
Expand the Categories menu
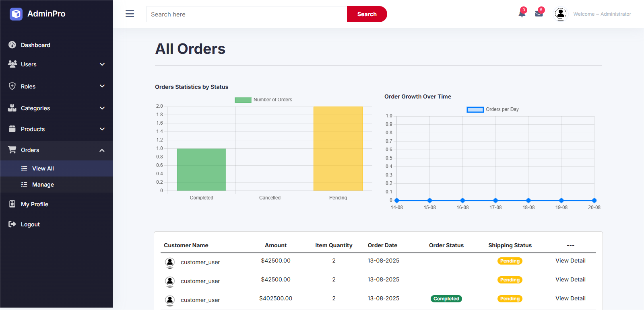pyautogui.click(x=35, y=108)
